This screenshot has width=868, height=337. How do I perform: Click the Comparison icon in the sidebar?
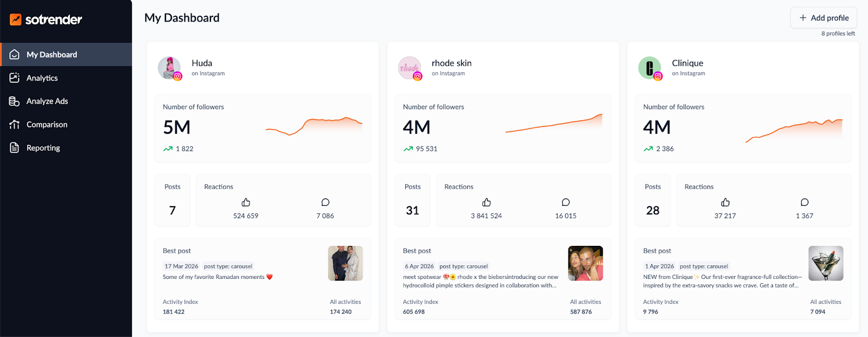tap(14, 124)
